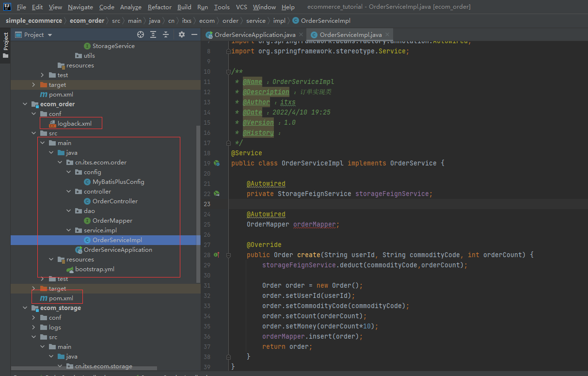The width and height of the screenshot is (588, 376).
Task: Toggle Javadoc comment fold at line 10
Action: [228, 72]
